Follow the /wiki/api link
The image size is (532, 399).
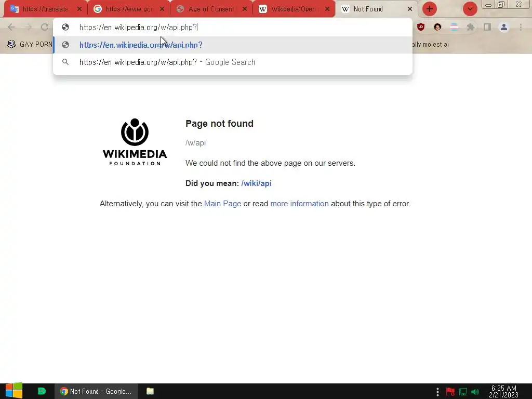[256, 183]
